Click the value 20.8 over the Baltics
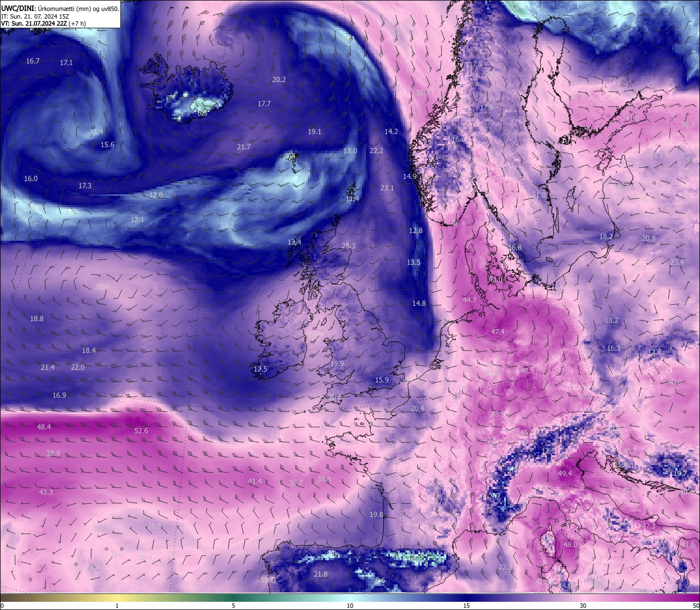The image size is (700, 610). [649, 239]
